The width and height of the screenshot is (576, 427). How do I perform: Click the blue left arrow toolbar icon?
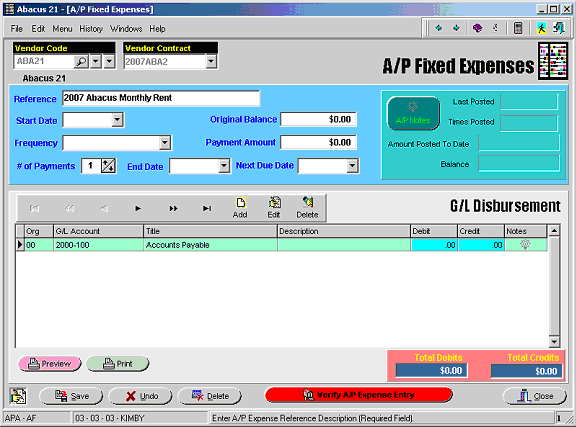[439, 28]
